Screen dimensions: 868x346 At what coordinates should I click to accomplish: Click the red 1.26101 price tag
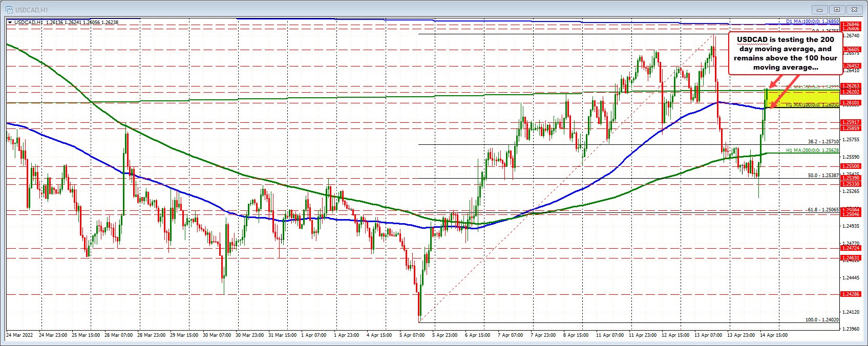[x=850, y=103]
